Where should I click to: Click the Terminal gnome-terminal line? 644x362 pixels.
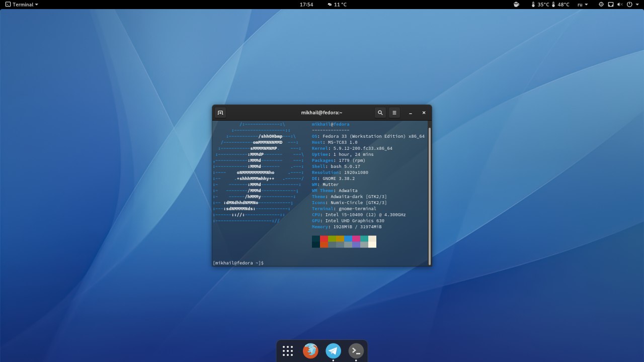344,209
